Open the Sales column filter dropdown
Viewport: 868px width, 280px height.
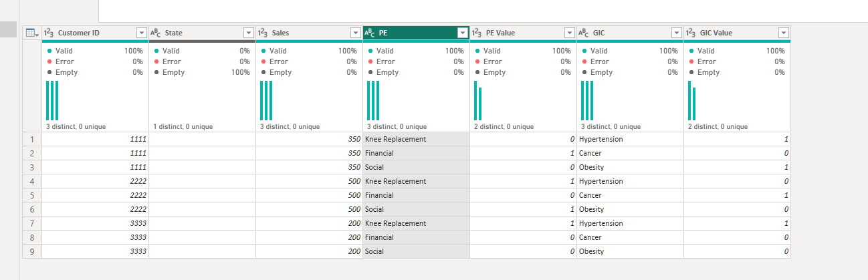click(355, 33)
